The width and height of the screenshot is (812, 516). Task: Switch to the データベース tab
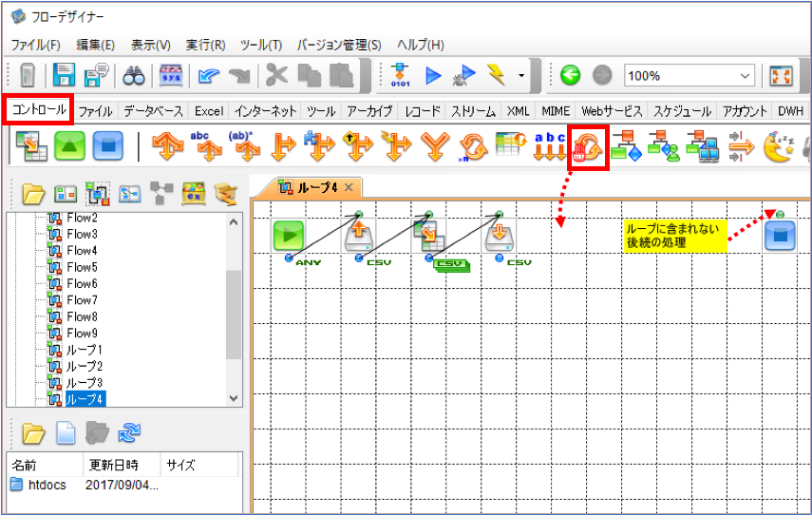tap(153, 111)
